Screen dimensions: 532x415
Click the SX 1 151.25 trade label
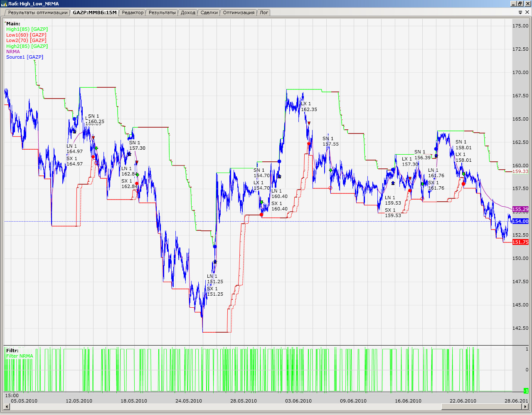click(215, 291)
